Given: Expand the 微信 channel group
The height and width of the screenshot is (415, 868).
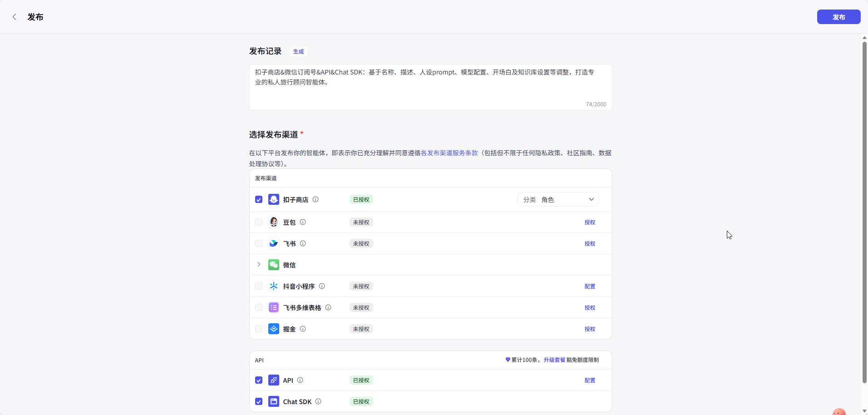Looking at the screenshot, I should coord(259,264).
